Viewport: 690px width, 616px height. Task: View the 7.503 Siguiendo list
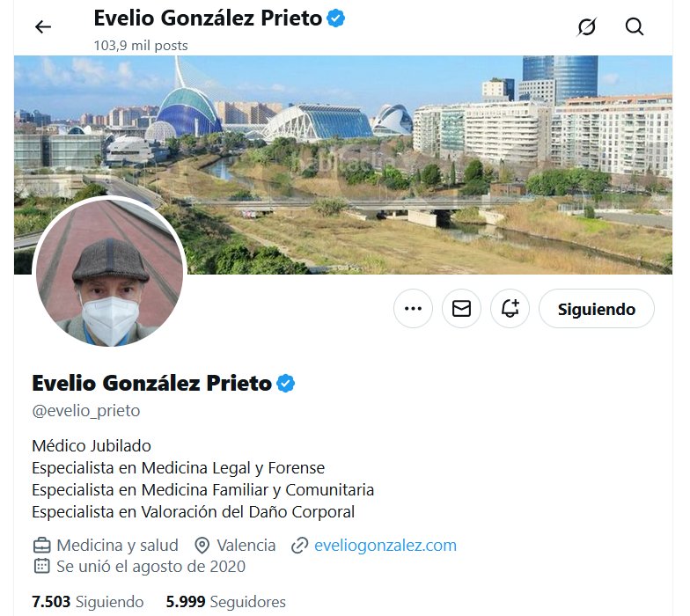pyautogui.click(x=88, y=602)
